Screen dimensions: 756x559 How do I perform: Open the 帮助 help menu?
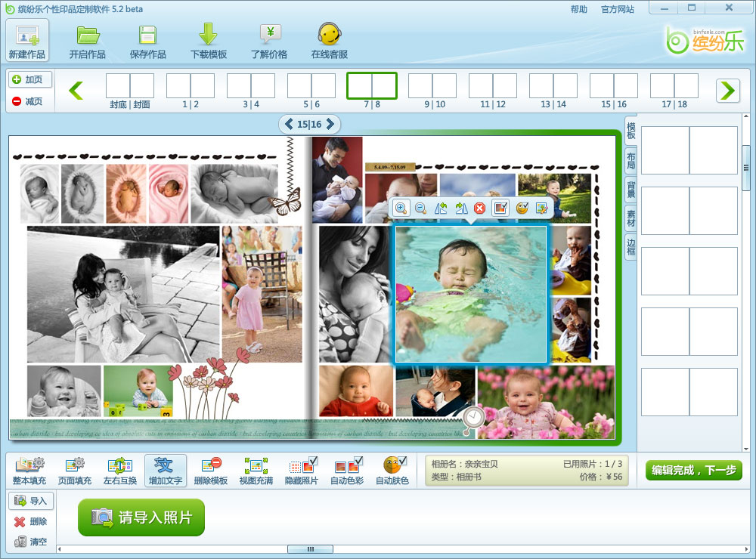pos(578,9)
